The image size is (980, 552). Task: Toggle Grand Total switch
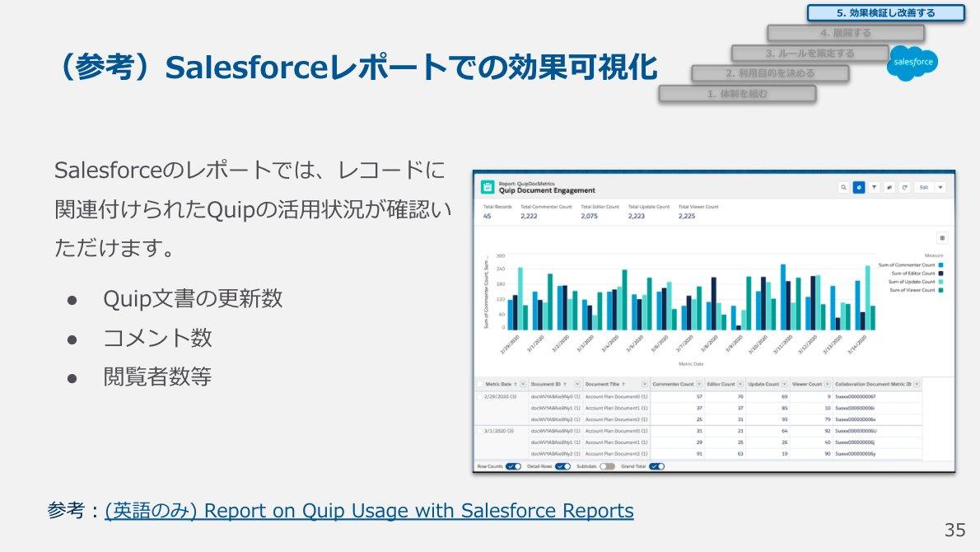[x=657, y=466]
